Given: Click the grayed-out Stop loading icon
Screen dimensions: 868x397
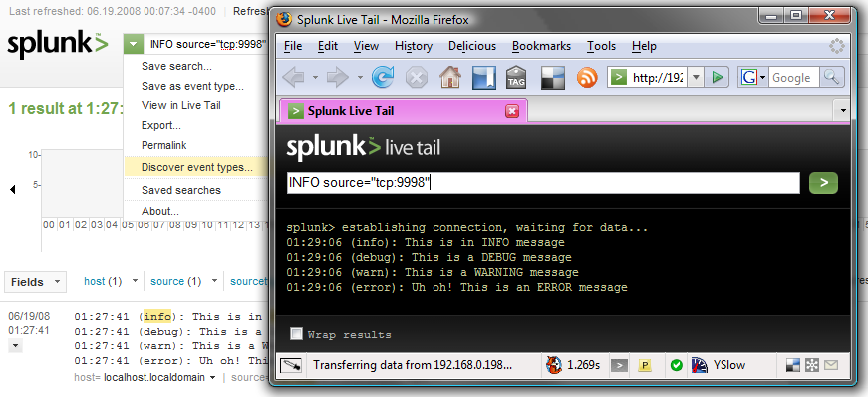Looking at the screenshot, I should pyautogui.click(x=417, y=77).
